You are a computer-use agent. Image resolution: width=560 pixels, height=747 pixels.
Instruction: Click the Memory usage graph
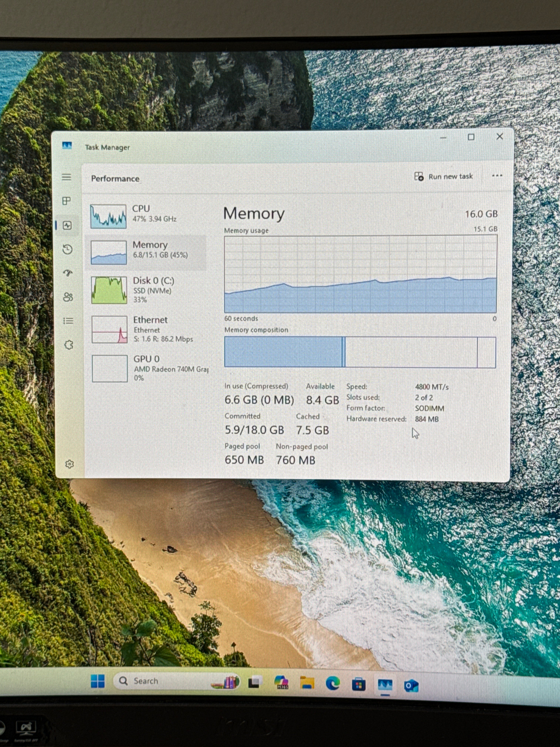click(361, 274)
